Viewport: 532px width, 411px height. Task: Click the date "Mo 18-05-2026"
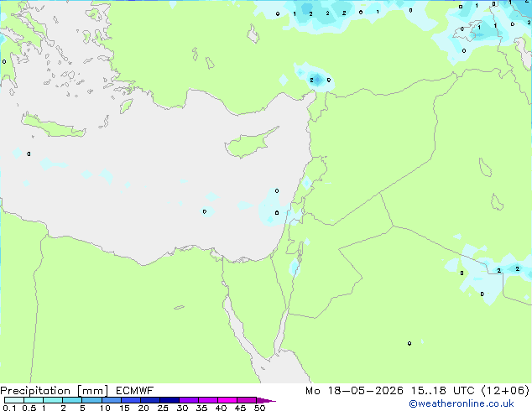coord(354,391)
